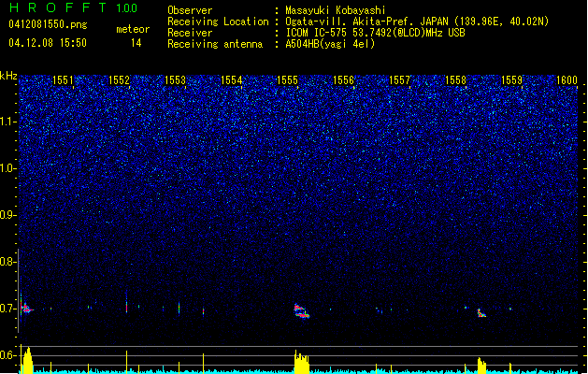This screenshot has height=374, width=588.
Task: Click the file name 0412081550.png
Action: (x=48, y=24)
